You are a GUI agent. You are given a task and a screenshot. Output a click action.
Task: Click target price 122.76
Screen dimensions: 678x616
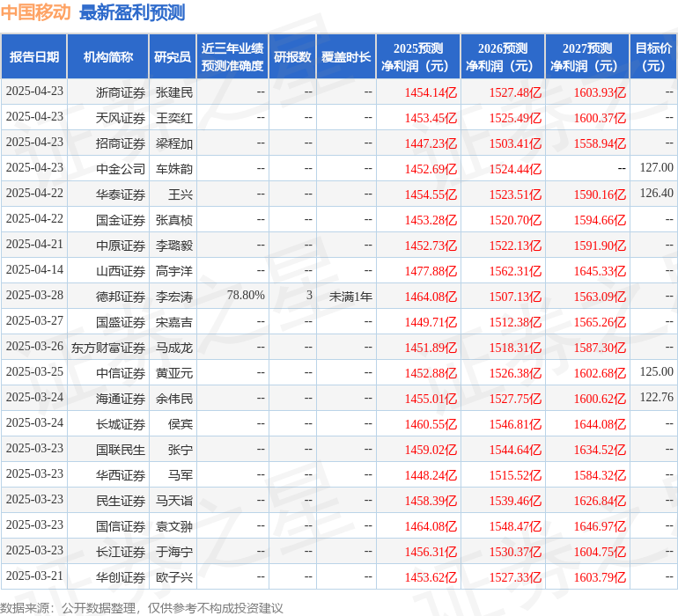[x=656, y=397]
